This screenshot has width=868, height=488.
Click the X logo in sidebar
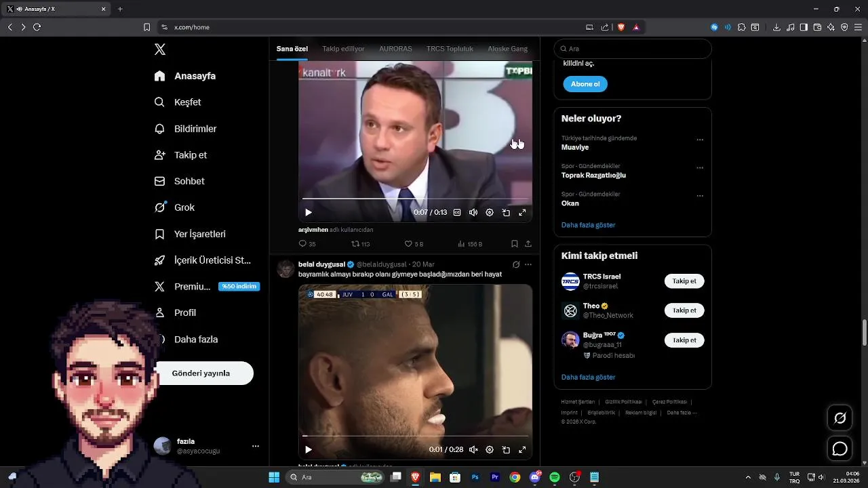159,49
